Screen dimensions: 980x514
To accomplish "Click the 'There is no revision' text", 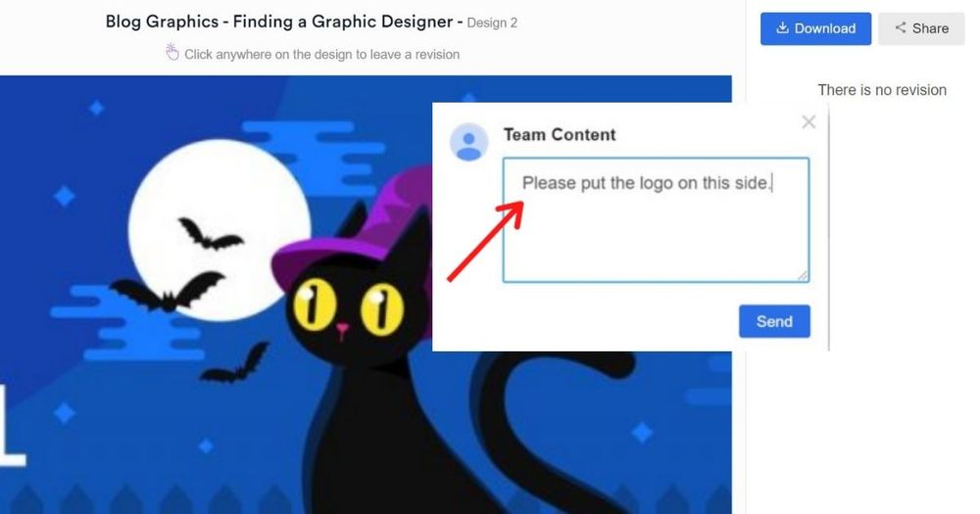I will (x=882, y=90).
